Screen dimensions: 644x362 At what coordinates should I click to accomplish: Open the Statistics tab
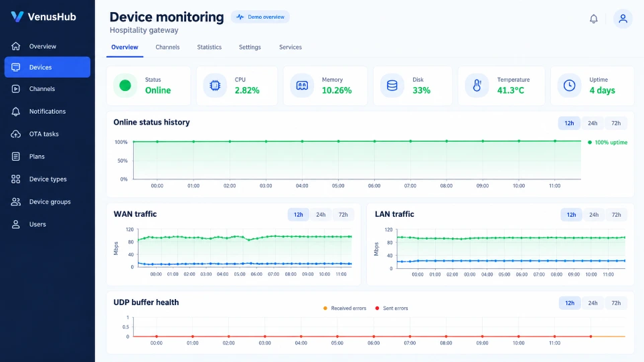tap(209, 48)
